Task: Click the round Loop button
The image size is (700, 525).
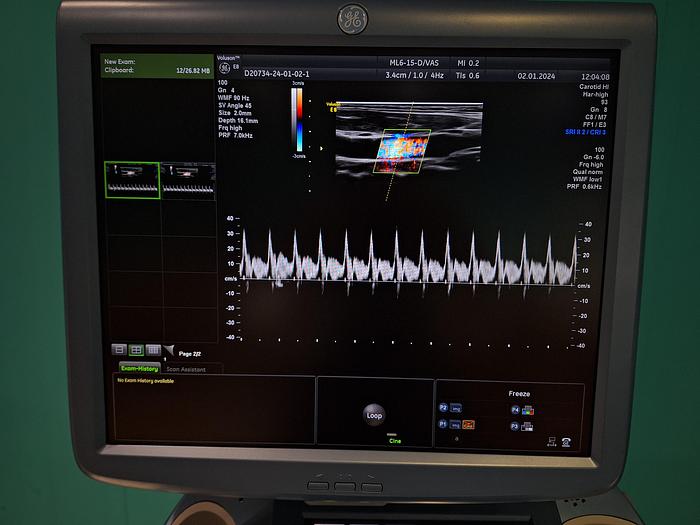Action: [x=374, y=415]
